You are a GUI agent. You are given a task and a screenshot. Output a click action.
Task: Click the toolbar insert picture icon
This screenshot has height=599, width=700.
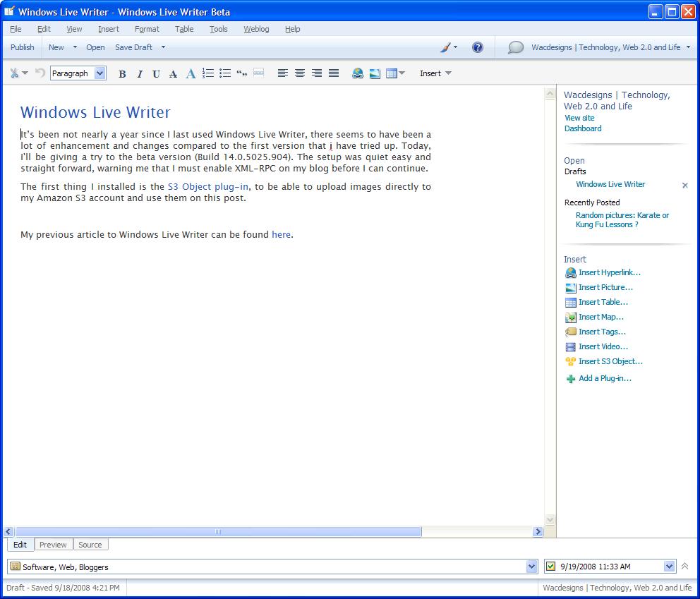(x=375, y=73)
